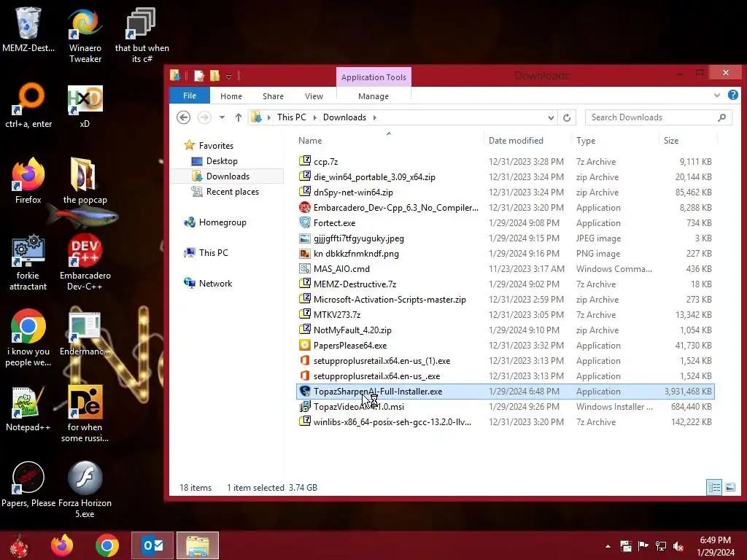Screen dimensions: 747x560
Task: Refresh the Downloads folder view
Action: pos(566,117)
